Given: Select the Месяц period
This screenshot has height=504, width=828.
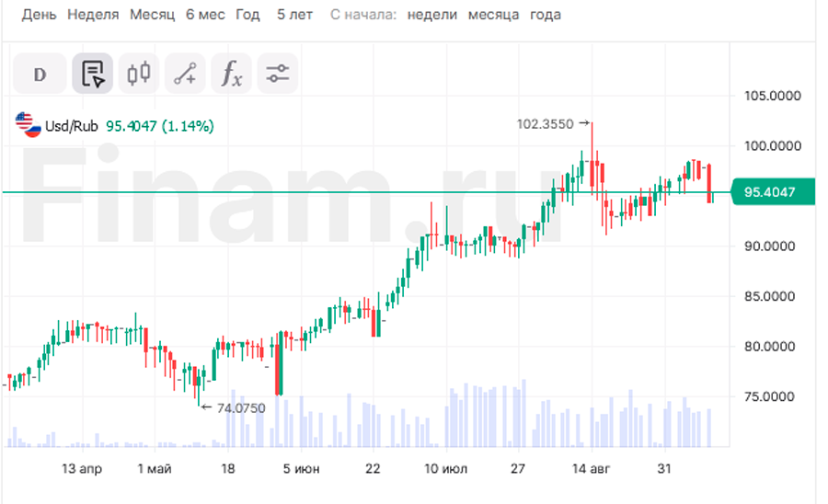Looking at the screenshot, I should [152, 15].
